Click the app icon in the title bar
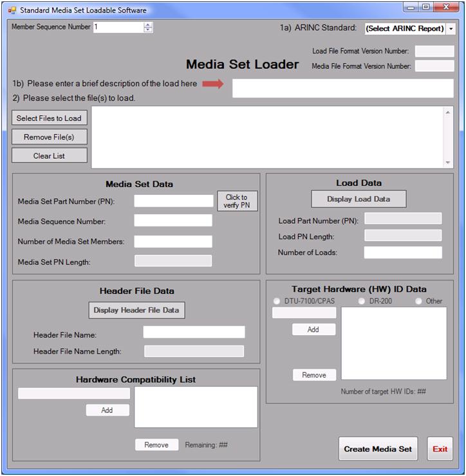Screen dimensions: 466x476 click(x=12, y=10)
